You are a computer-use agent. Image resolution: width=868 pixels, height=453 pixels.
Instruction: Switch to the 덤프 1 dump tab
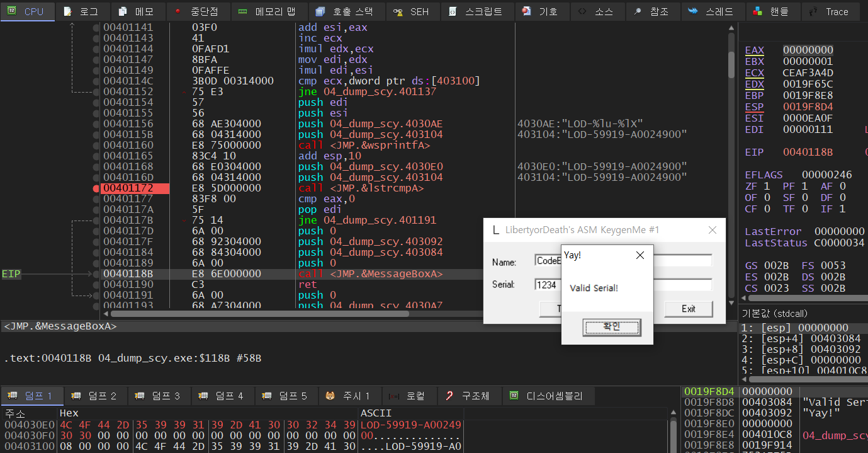coord(32,396)
